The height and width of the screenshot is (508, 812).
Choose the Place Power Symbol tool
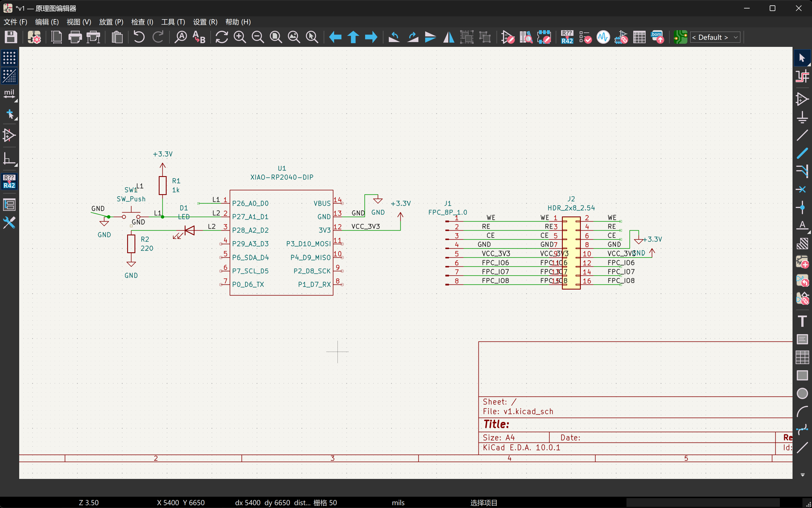point(802,117)
